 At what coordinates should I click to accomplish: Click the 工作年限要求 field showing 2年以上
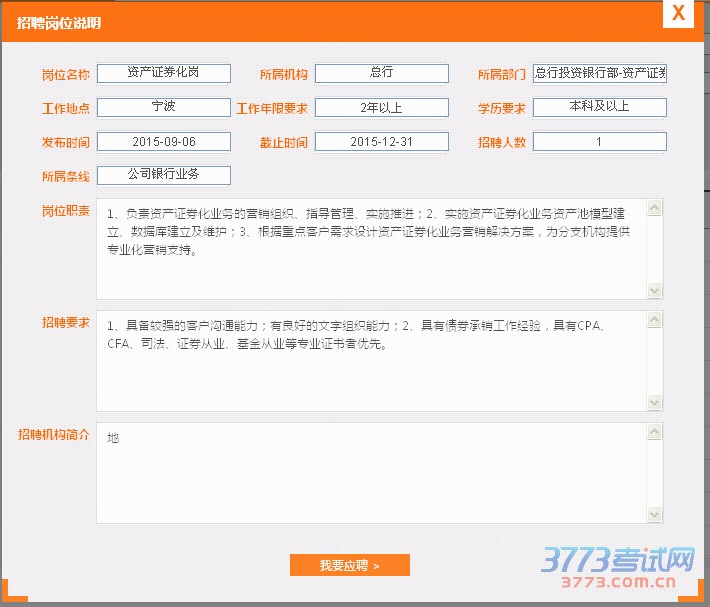click(381, 107)
